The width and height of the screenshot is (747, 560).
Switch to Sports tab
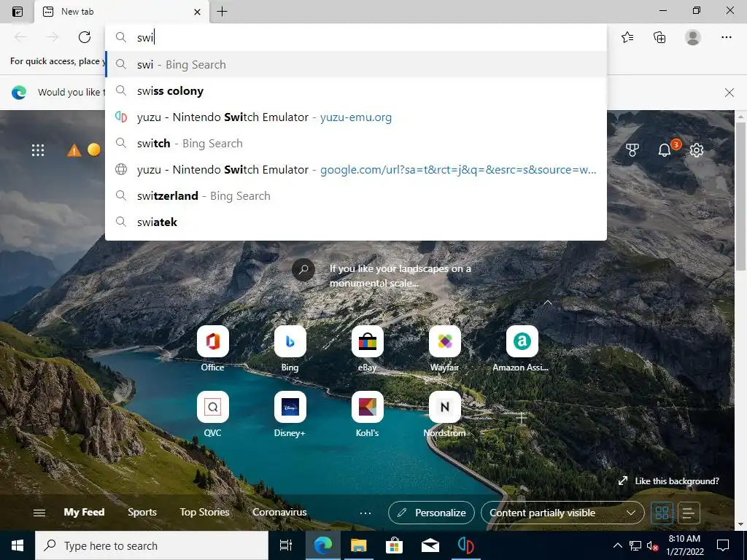tap(142, 513)
